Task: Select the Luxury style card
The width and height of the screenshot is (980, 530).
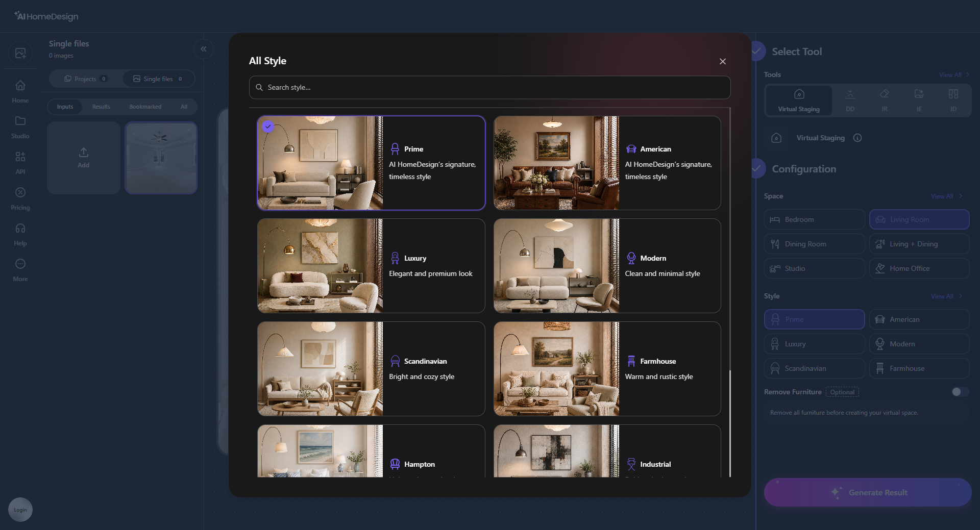Action: click(371, 266)
